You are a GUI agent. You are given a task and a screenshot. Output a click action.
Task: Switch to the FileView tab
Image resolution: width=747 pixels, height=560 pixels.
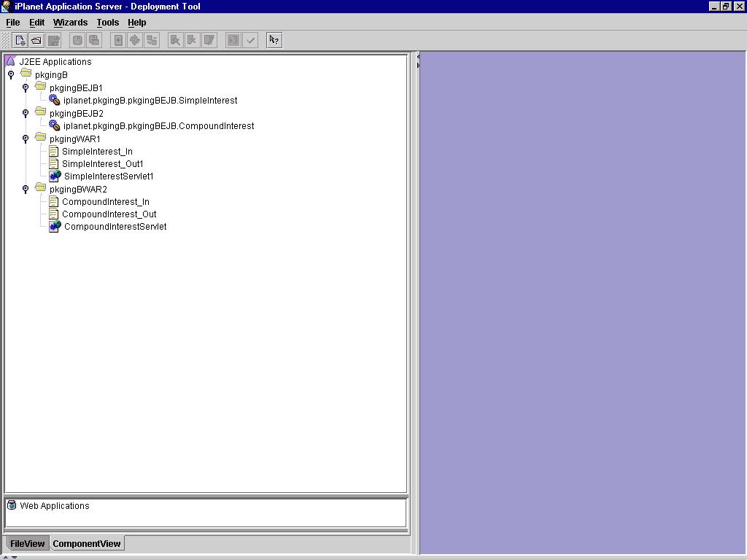27,543
